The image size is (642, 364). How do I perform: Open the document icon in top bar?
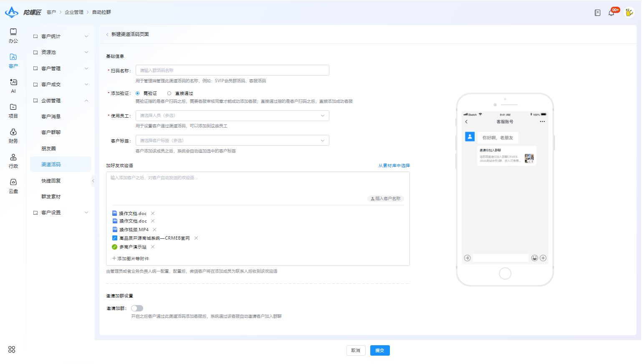(x=597, y=13)
